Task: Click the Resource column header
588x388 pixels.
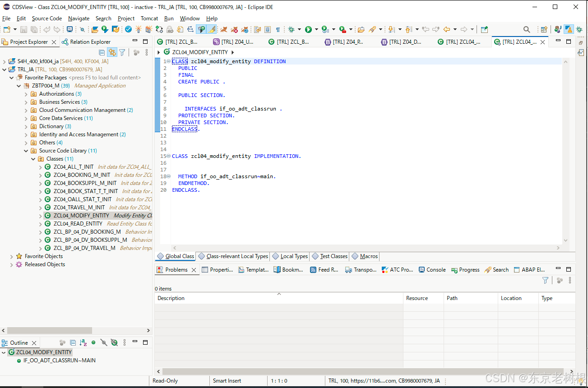Action: coord(423,298)
